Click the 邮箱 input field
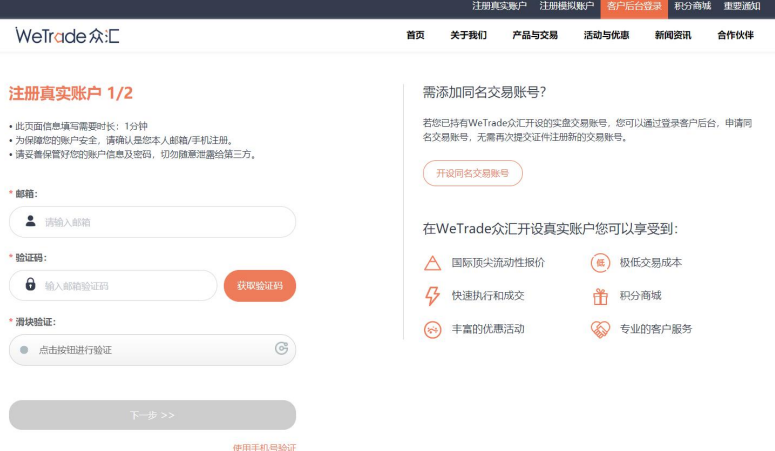This screenshot has height=451, width=775. point(152,222)
